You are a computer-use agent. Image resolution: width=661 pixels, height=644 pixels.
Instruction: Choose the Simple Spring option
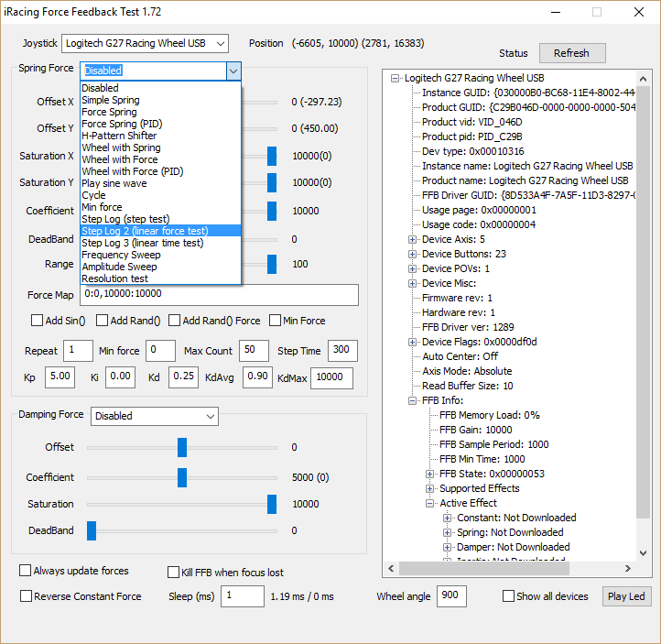click(x=160, y=100)
